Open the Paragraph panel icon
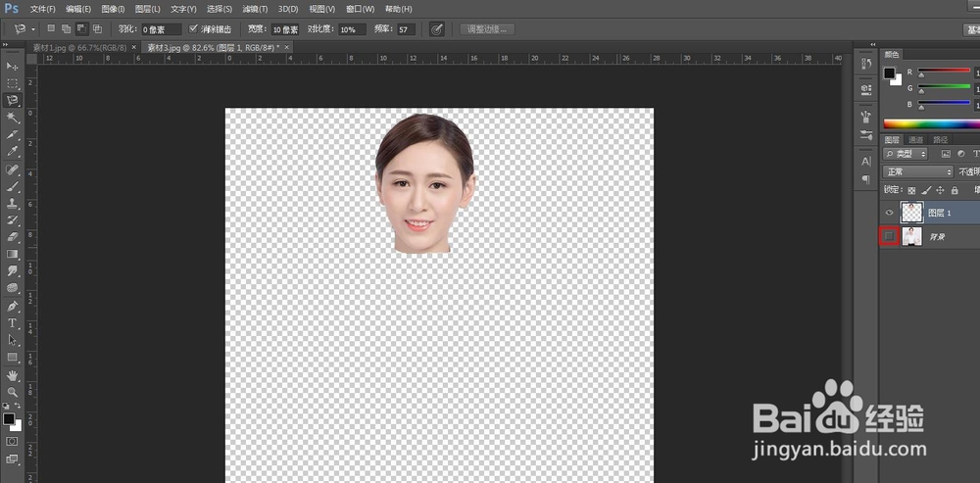Screen dimensions: 980x483 pyautogui.click(x=866, y=179)
